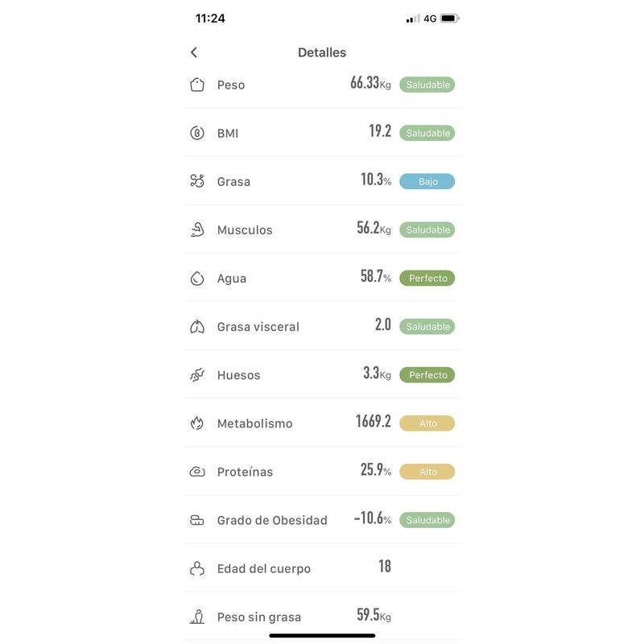644x644 pixels.
Task: Tap the blue Bajo badge for Grasa
Action: pos(427,181)
